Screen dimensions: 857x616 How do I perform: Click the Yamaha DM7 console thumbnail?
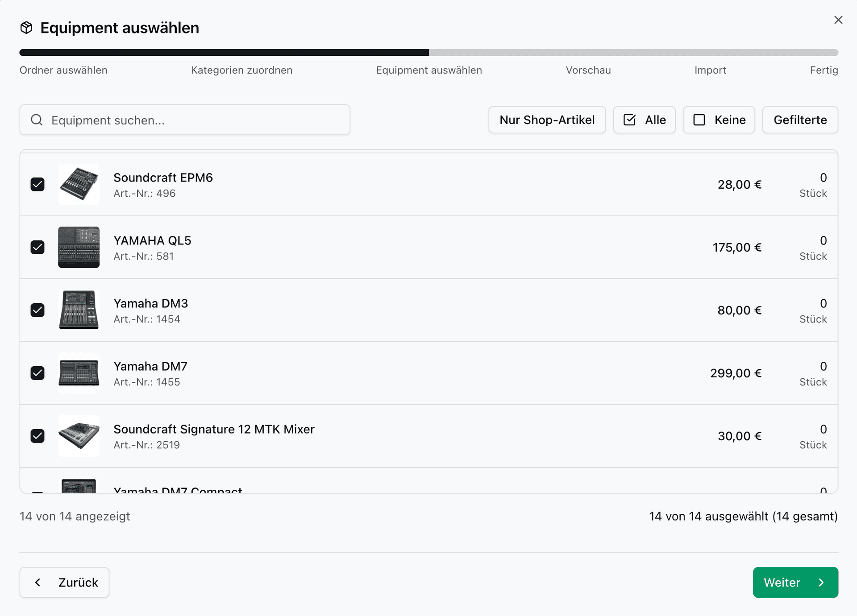[x=79, y=373]
